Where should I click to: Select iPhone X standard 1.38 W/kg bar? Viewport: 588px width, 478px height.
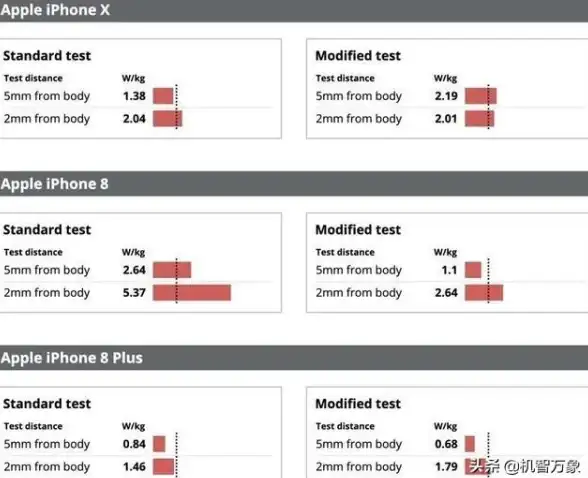click(x=163, y=96)
